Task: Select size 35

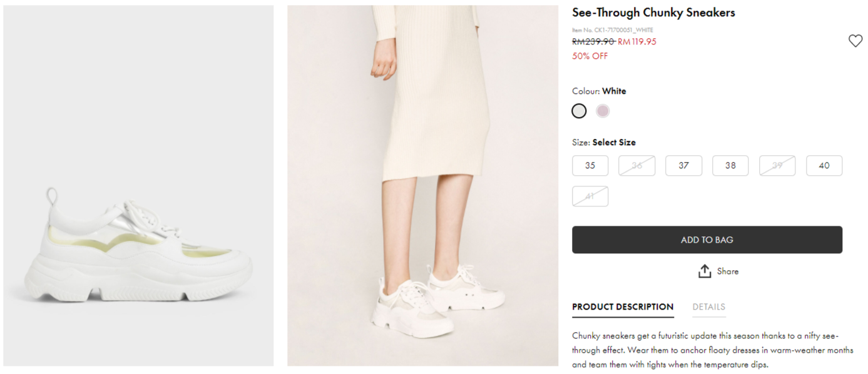Action: 590,166
